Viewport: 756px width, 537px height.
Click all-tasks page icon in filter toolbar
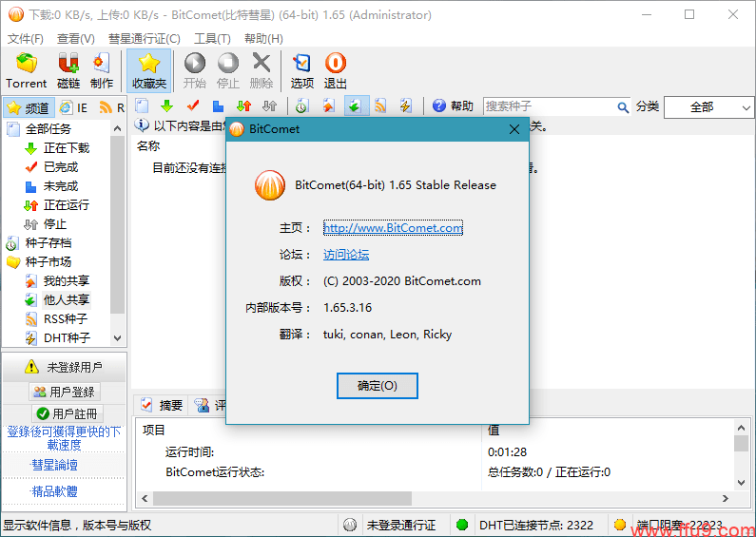[x=142, y=106]
